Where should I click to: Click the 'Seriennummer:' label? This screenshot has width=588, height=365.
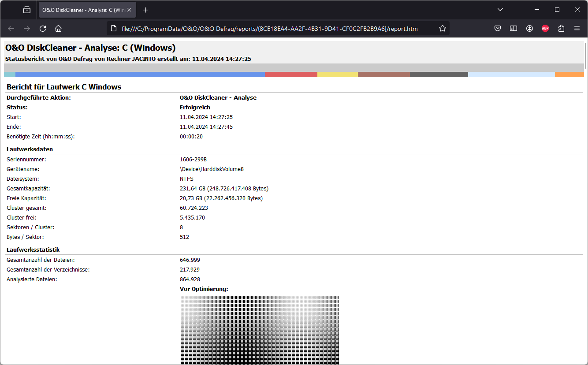[26, 159]
